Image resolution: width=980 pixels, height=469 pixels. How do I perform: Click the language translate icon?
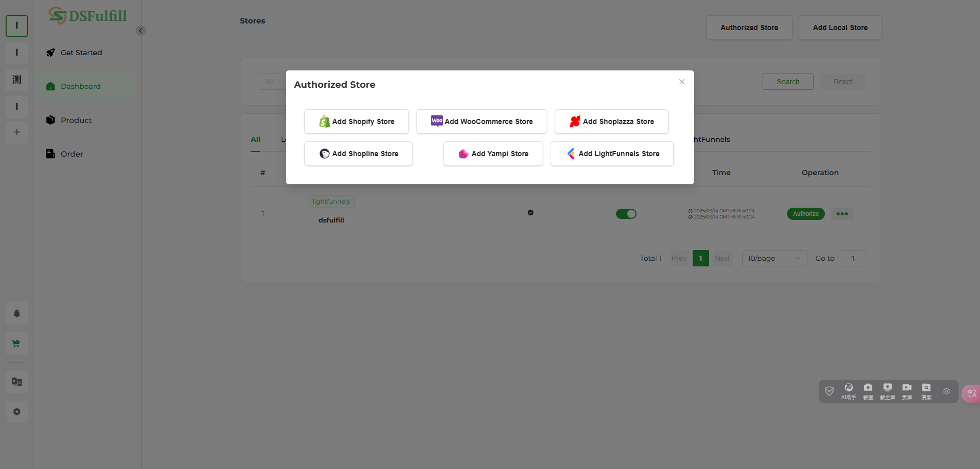(17, 382)
